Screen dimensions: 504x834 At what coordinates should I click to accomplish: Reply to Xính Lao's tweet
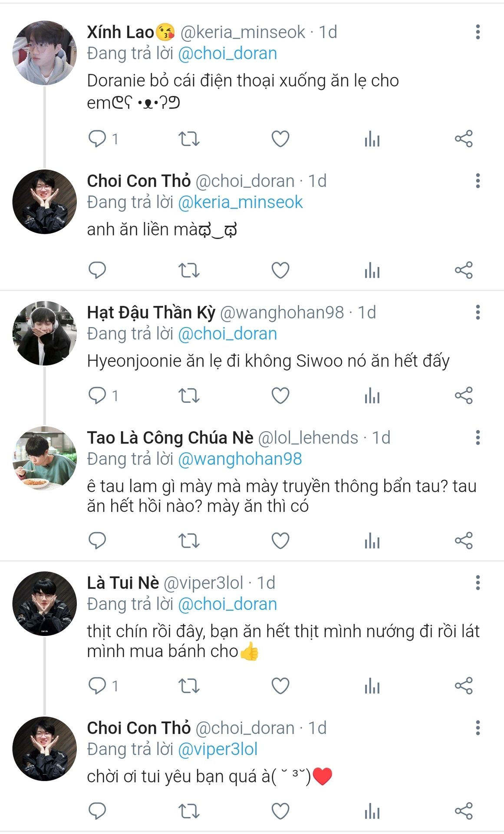(x=97, y=139)
